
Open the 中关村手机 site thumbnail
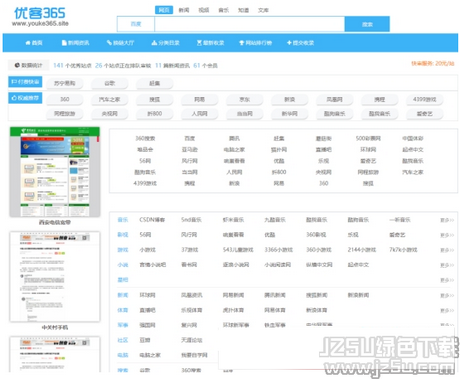[55, 277]
